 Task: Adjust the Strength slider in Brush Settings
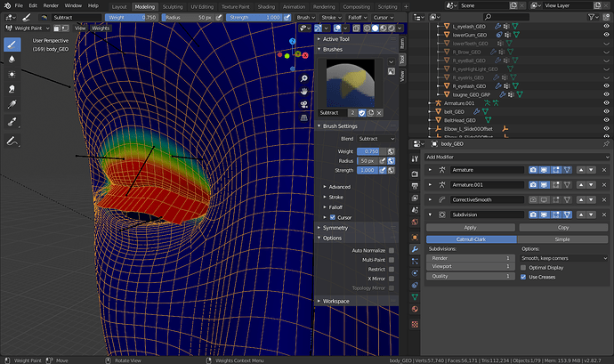[367, 171]
